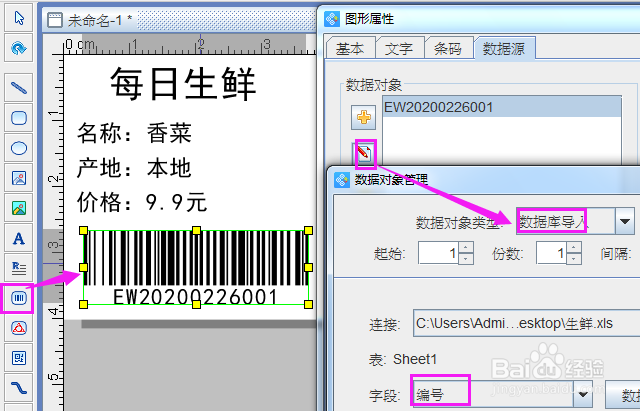This screenshot has height=411, width=640.
Task: Decrease the 份数 value
Action: pyautogui.click(x=574, y=259)
